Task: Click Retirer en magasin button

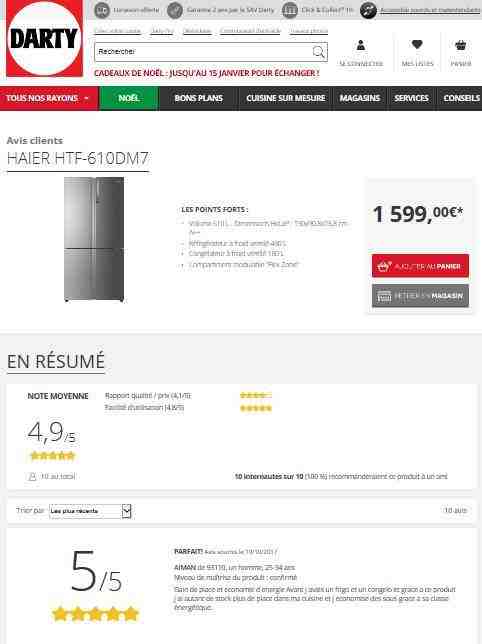Action: pyautogui.click(x=420, y=296)
